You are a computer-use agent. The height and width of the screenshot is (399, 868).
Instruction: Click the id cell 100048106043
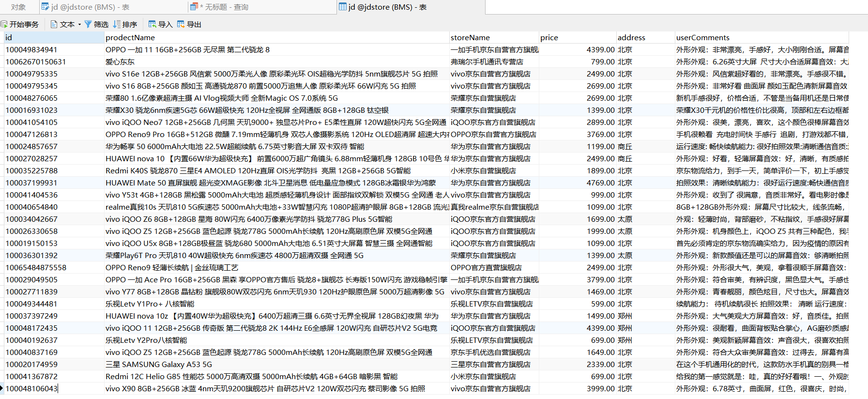(x=54, y=389)
